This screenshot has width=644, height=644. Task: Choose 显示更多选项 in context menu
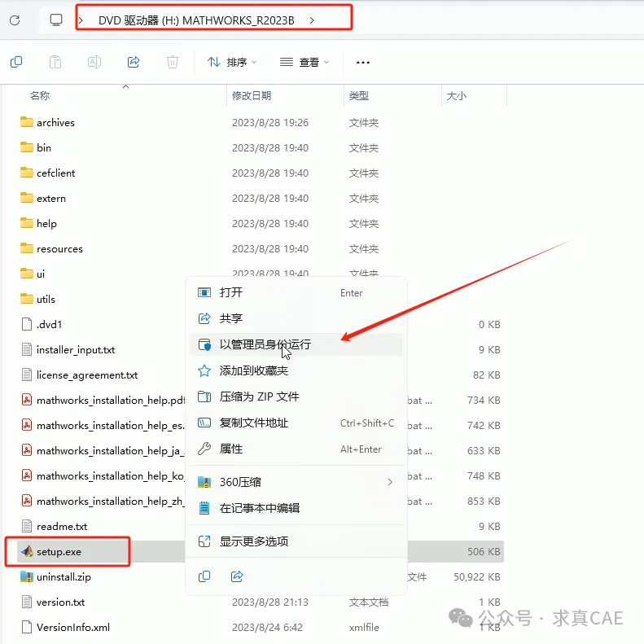296,541
